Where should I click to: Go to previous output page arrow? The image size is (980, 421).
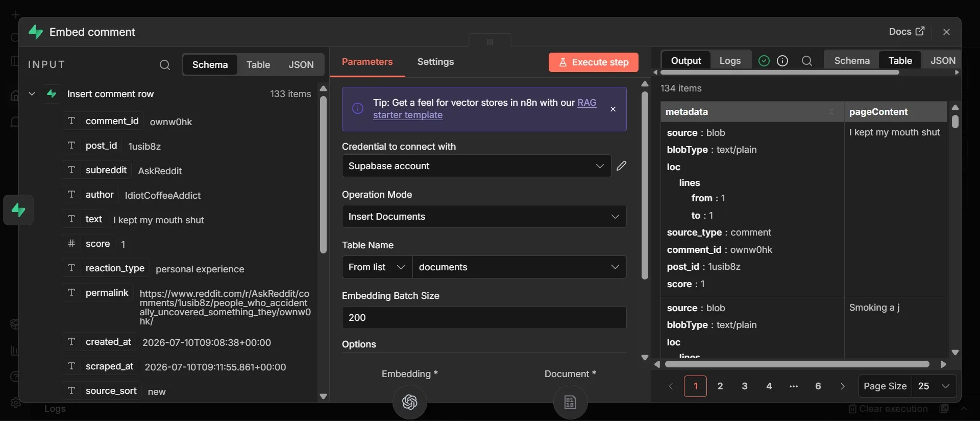coord(671,386)
